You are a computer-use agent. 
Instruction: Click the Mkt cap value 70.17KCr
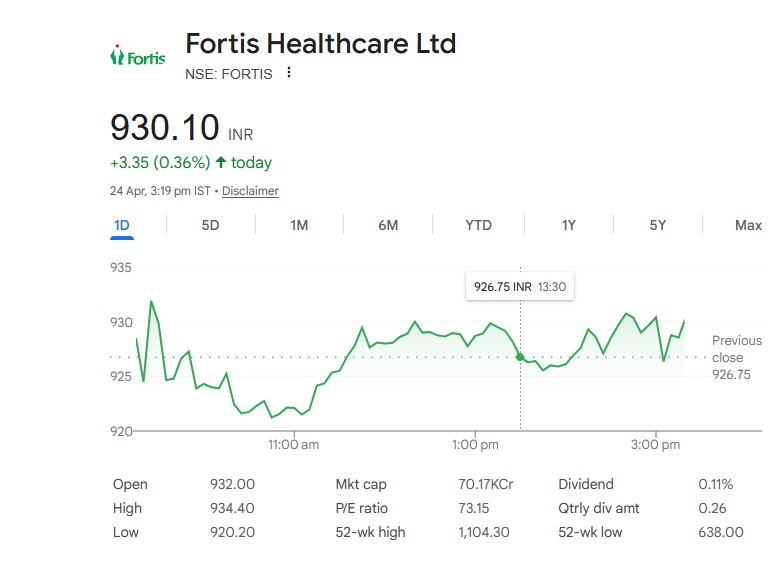click(x=485, y=484)
